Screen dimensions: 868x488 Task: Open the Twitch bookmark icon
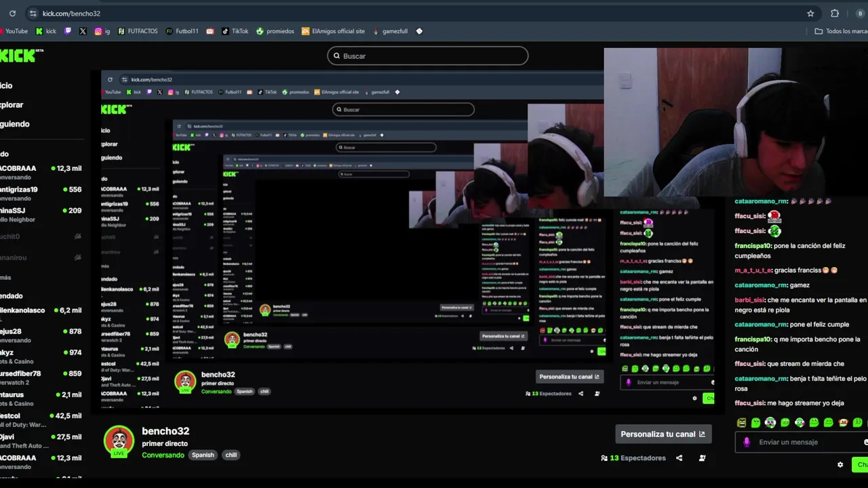(x=68, y=31)
